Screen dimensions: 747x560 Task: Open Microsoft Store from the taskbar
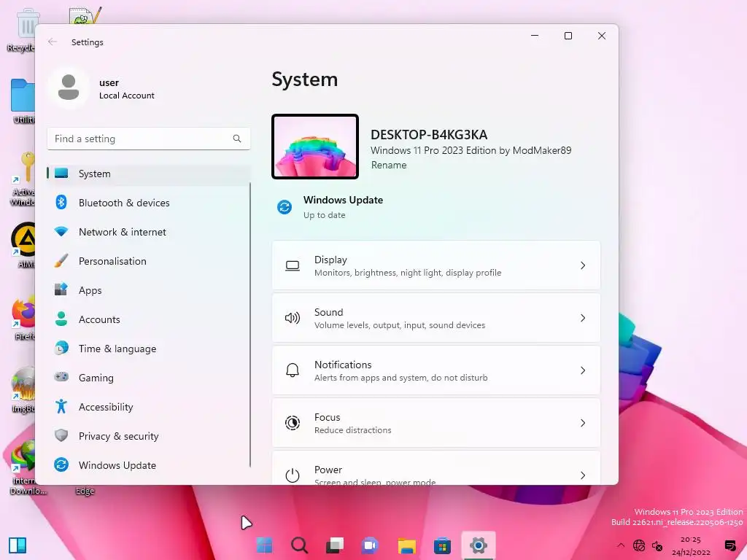point(442,545)
